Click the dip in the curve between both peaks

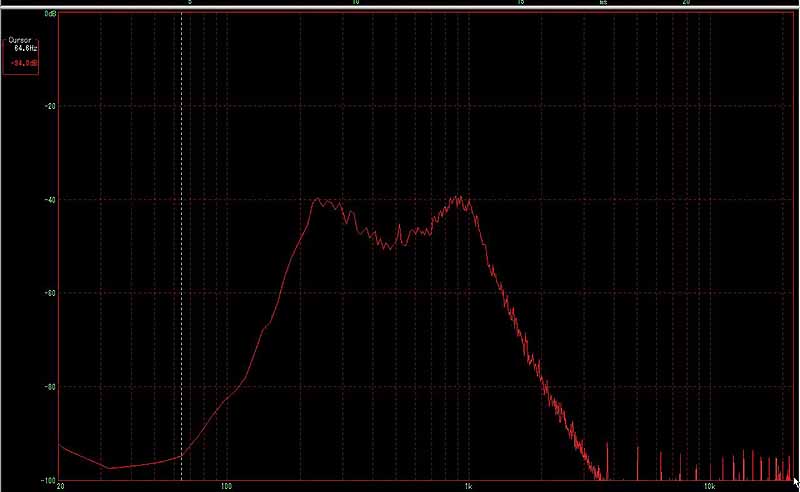tap(388, 246)
